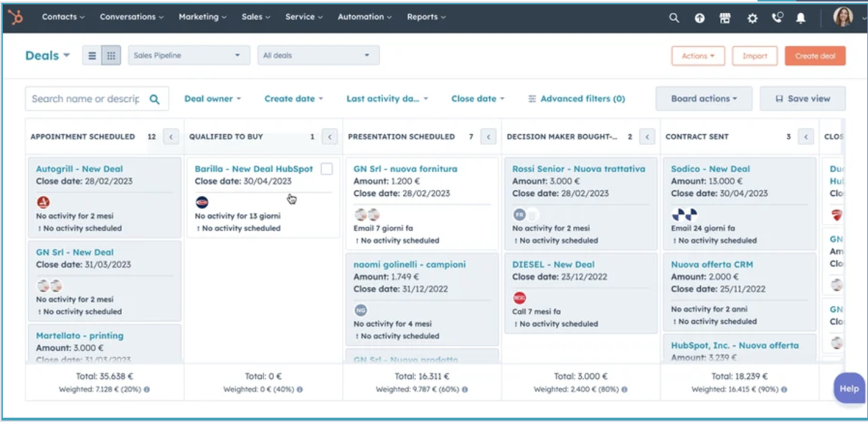Click the Help button
This screenshot has width=868, height=422.
[x=849, y=389]
